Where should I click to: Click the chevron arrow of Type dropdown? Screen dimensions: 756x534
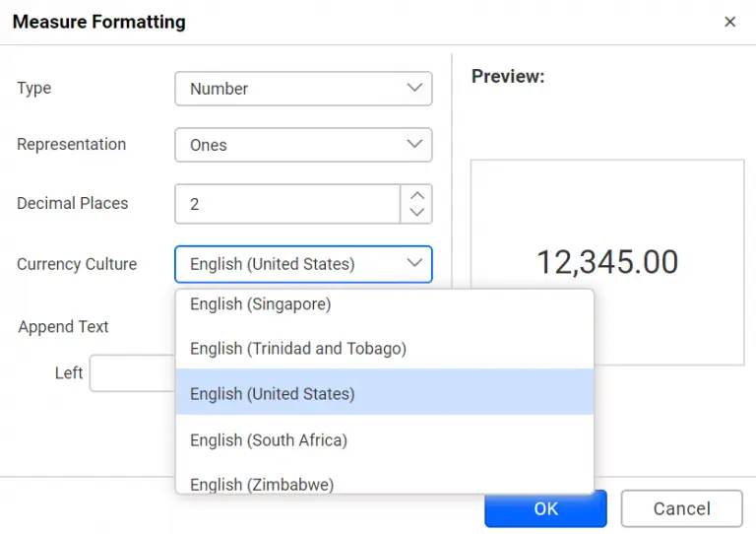(x=414, y=88)
